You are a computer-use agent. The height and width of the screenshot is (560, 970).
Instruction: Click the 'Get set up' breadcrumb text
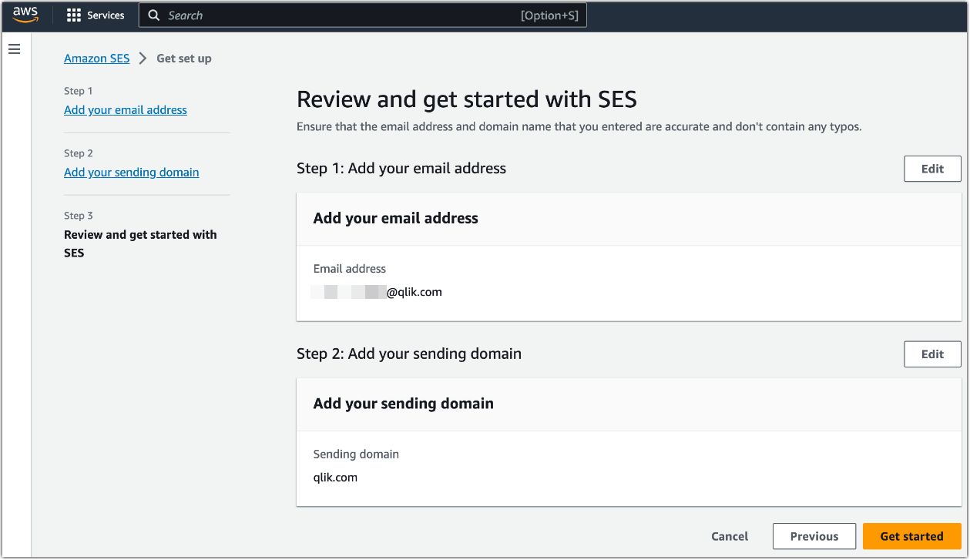pos(183,58)
